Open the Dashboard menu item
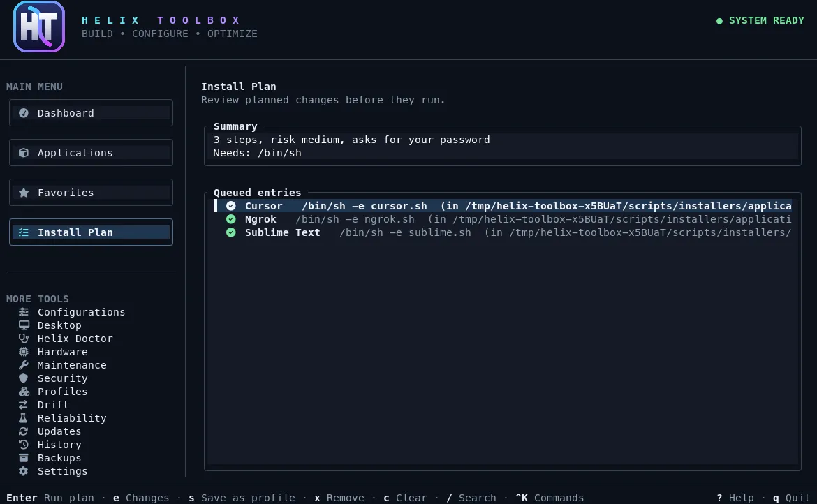This screenshot has width=817, height=504. [91, 113]
